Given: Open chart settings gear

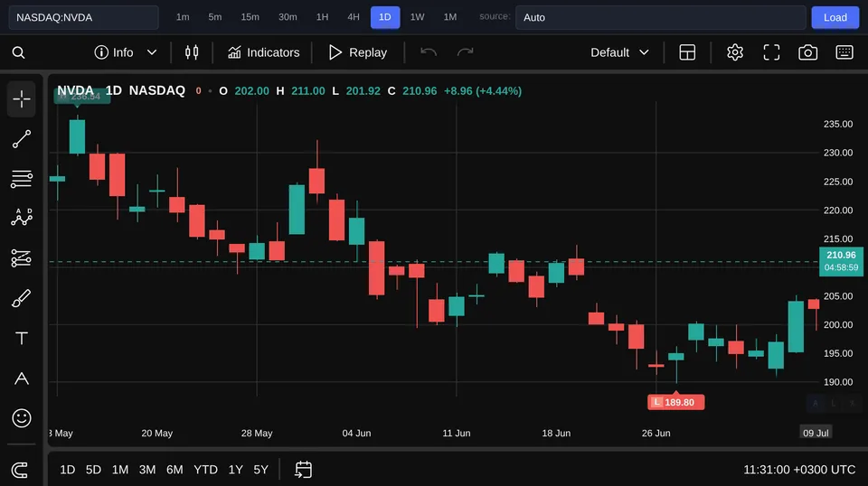Looking at the screenshot, I should click(x=734, y=52).
